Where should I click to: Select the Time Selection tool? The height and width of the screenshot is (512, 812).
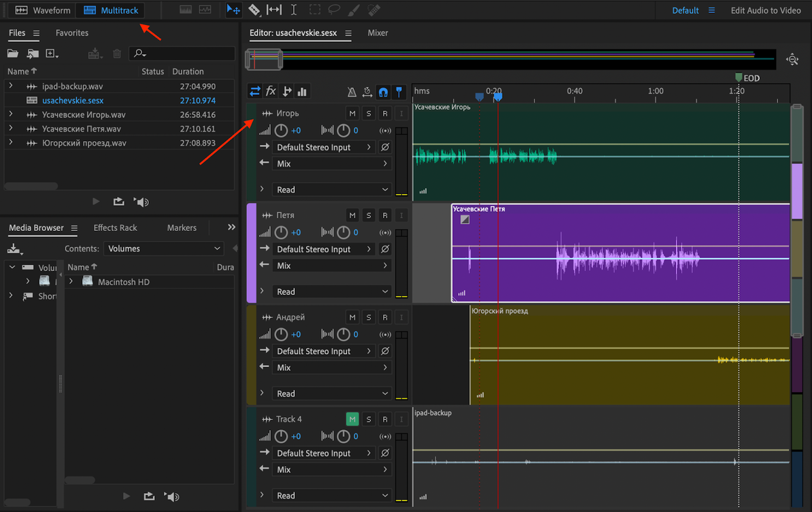(294, 10)
